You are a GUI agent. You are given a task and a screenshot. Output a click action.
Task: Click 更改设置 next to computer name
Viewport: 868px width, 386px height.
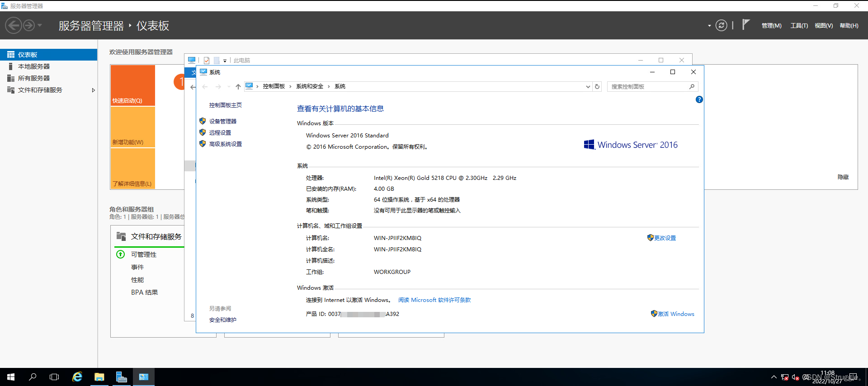coord(665,238)
